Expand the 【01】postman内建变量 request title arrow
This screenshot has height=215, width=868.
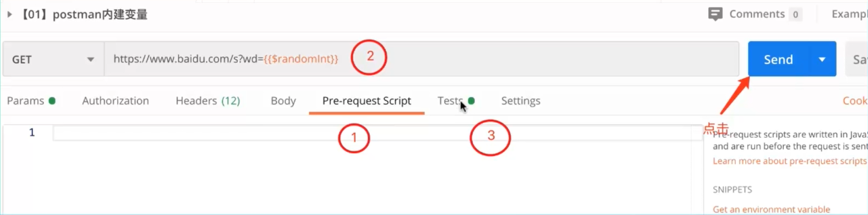coord(10,14)
